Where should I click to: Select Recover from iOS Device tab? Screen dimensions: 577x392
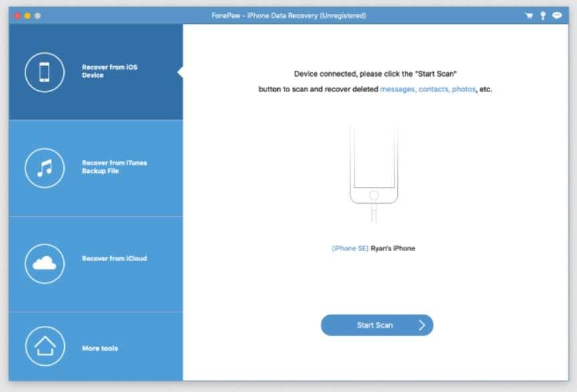click(x=95, y=71)
